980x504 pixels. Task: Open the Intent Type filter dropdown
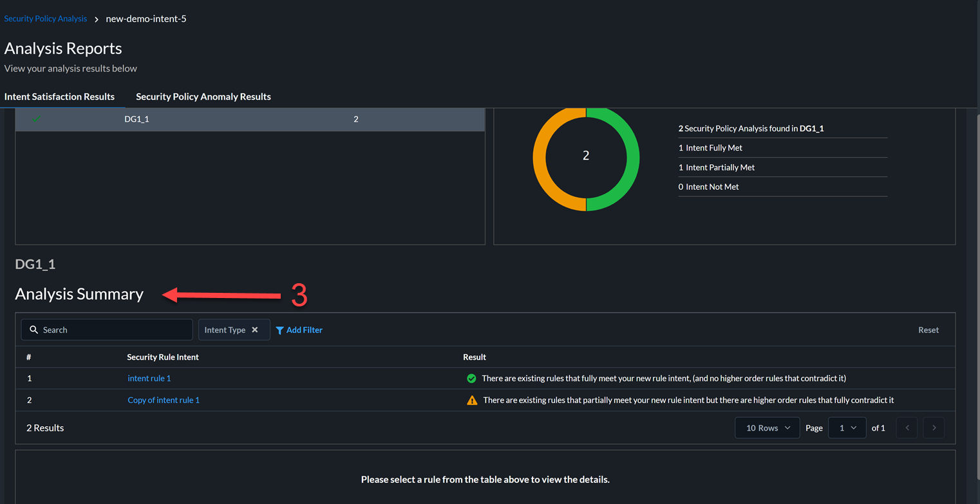[225, 330]
